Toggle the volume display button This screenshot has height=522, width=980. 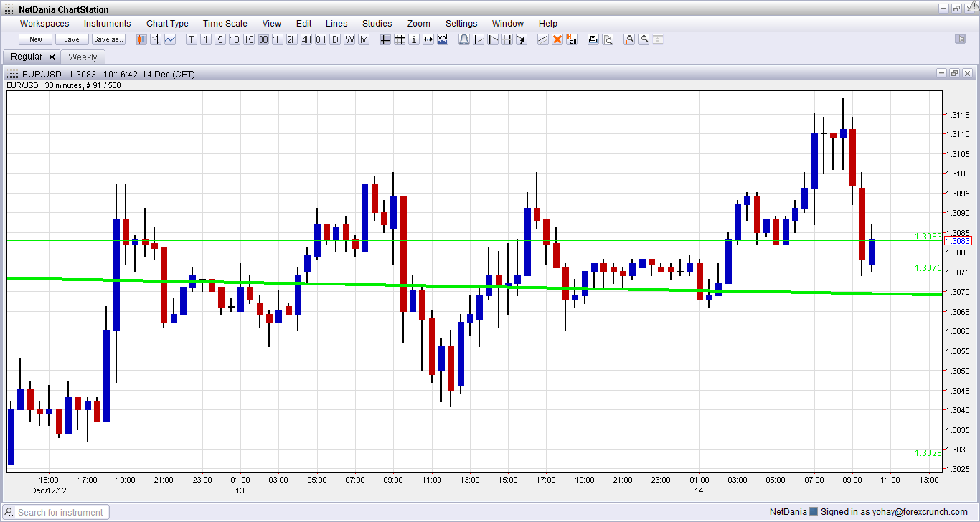point(443,39)
